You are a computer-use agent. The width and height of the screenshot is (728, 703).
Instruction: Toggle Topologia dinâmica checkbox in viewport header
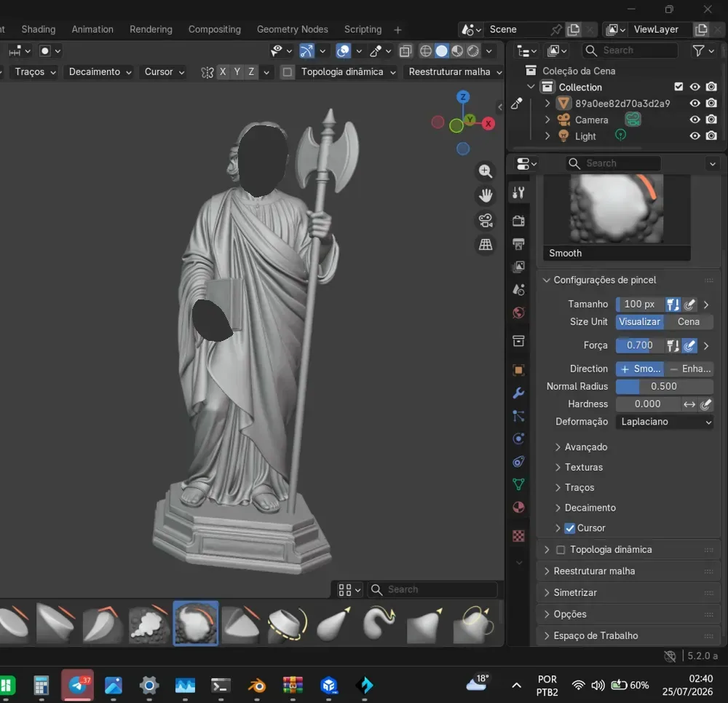tap(288, 72)
